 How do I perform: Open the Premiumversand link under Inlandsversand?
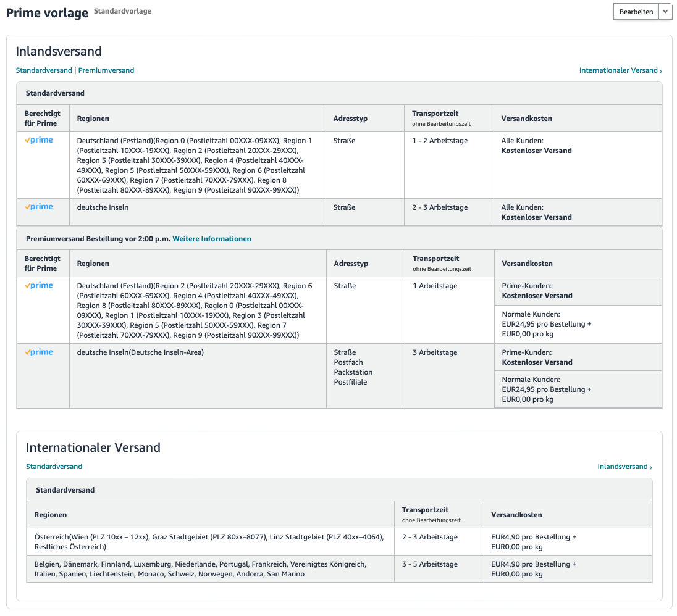tap(106, 70)
